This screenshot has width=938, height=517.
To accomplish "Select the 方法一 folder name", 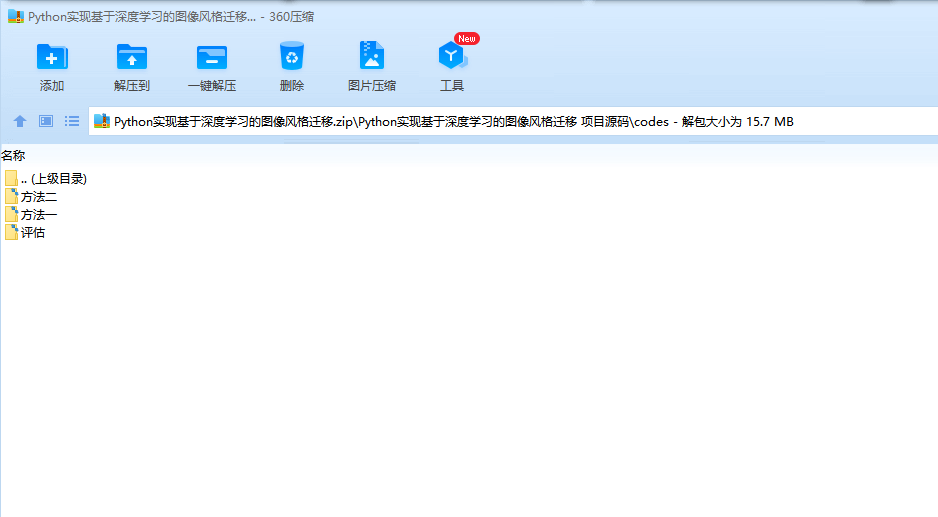I will [x=39, y=215].
